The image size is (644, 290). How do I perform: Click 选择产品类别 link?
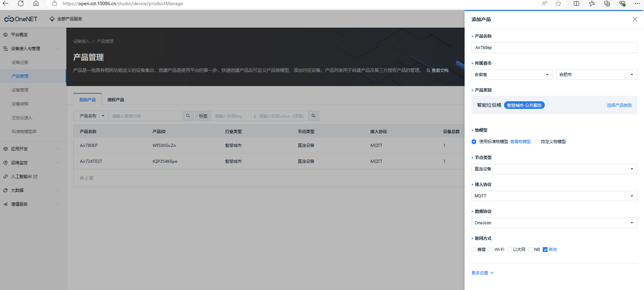pos(619,105)
